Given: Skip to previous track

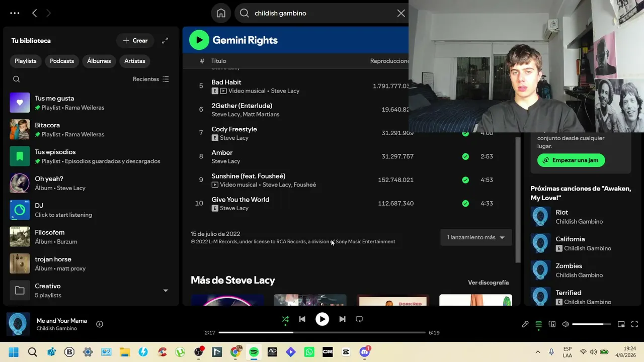Looking at the screenshot, I should pos(302,319).
